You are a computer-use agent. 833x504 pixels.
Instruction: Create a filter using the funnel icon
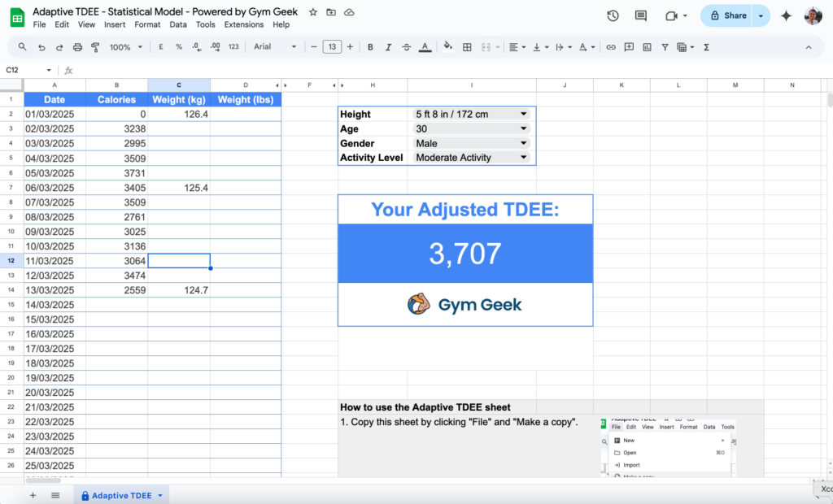(665, 46)
